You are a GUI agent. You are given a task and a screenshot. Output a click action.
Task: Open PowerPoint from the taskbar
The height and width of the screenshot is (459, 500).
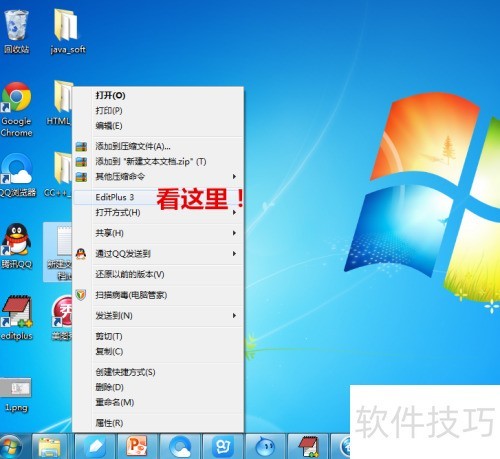(137, 447)
